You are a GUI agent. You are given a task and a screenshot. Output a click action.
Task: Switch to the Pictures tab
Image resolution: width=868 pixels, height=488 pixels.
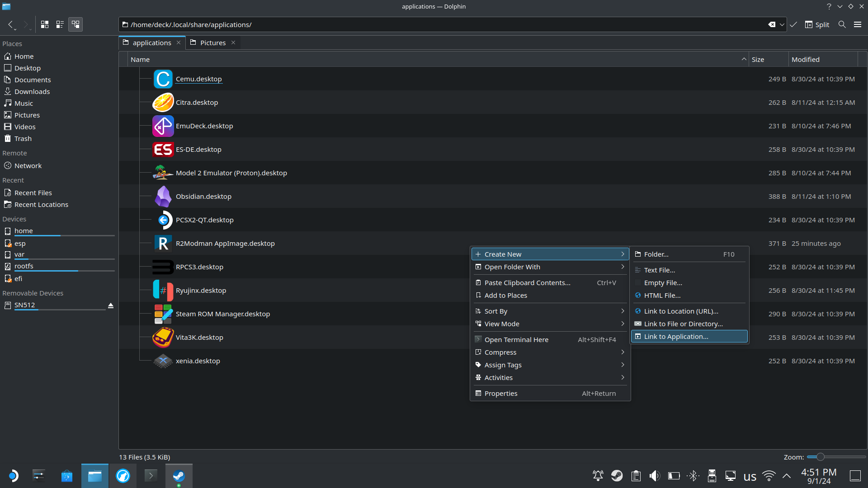pos(213,42)
